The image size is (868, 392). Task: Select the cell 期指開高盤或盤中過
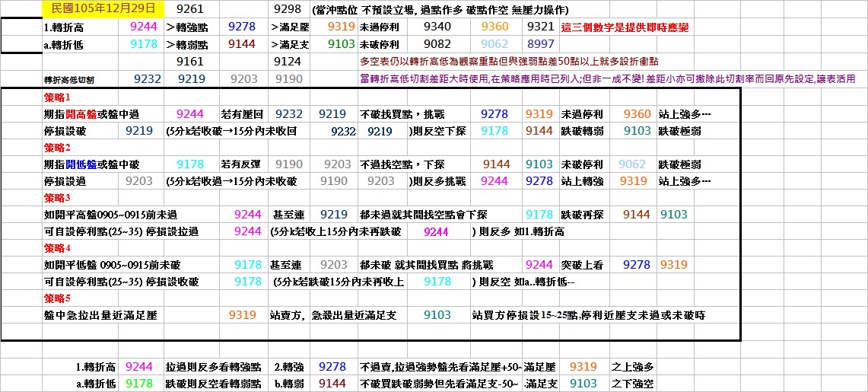click(91, 115)
